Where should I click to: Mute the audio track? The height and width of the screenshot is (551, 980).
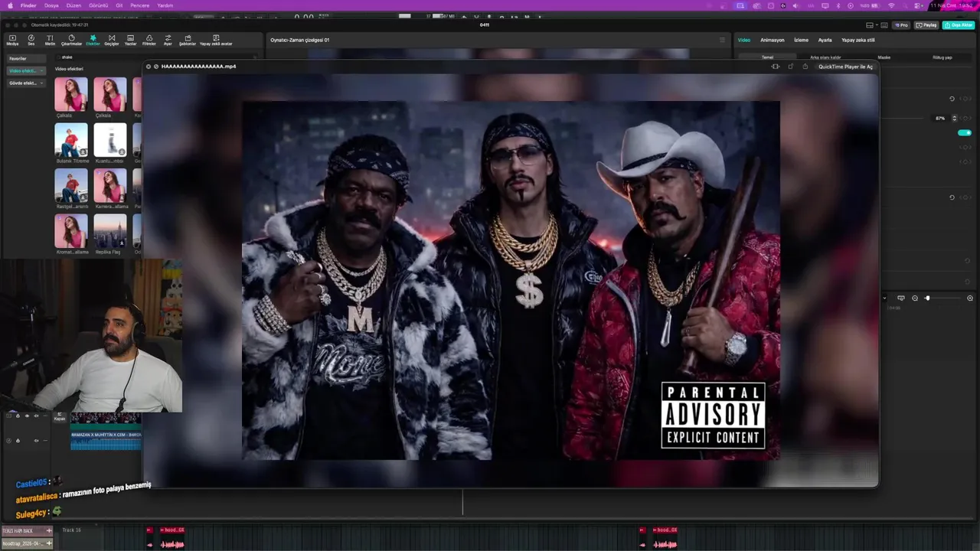(36, 440)
